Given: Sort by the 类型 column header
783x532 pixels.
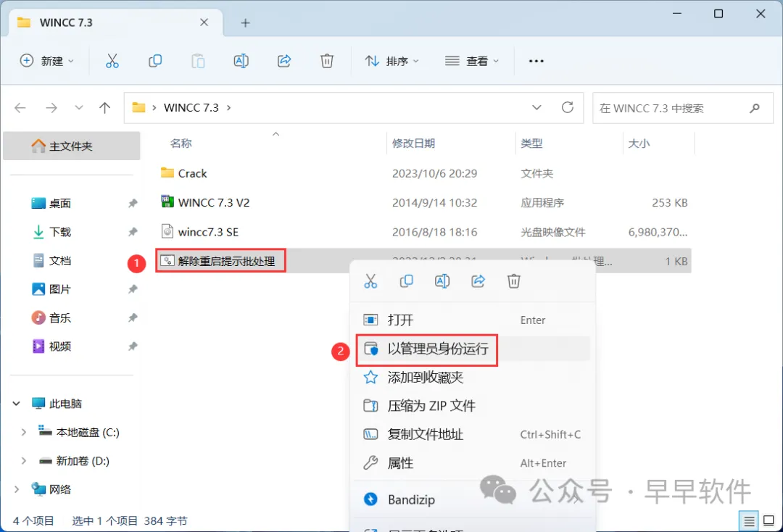Looking at the screenshot, I should (531, 144).
